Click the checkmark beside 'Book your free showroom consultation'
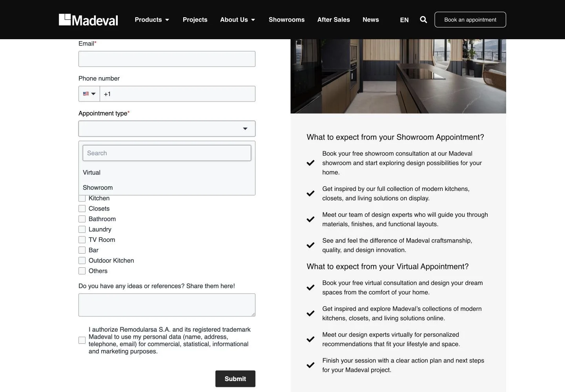 point(310,163)
